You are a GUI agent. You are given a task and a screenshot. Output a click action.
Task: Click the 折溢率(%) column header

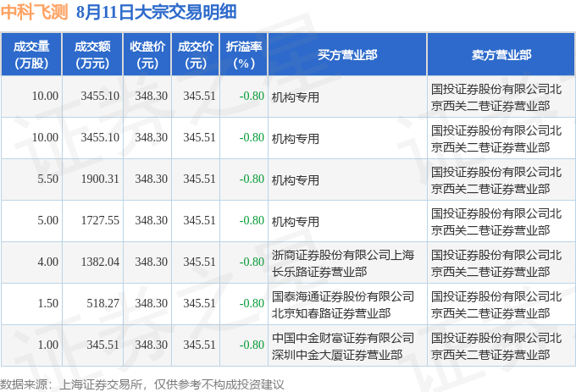coord(244,54)
